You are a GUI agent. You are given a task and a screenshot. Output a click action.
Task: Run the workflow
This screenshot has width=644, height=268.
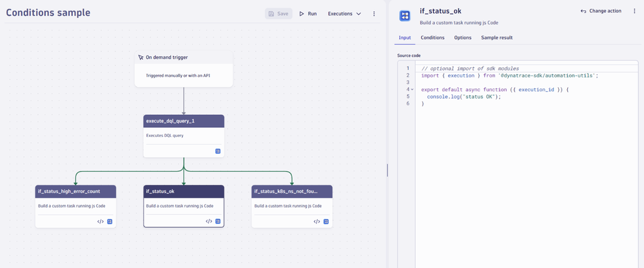coord(308,14)
